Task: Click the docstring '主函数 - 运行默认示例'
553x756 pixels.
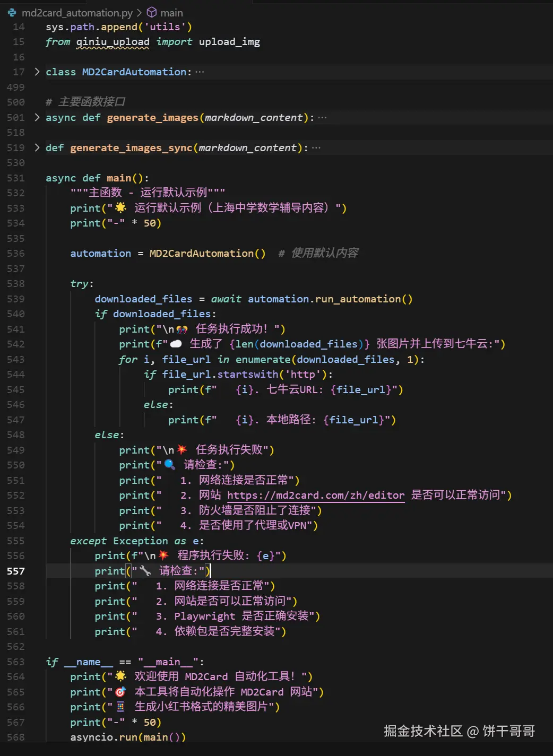Action: click(148, 193)
